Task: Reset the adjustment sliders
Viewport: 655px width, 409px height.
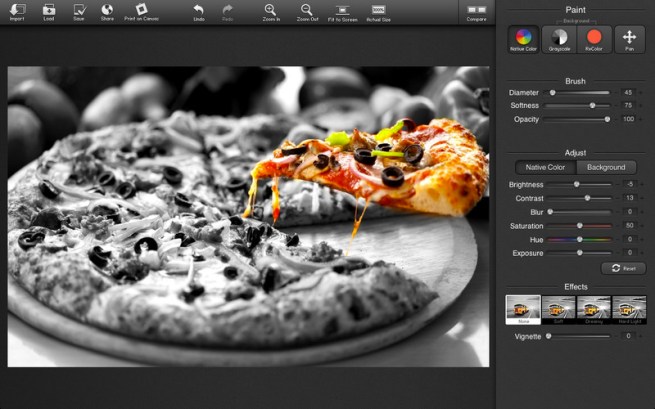Action: 624,268
